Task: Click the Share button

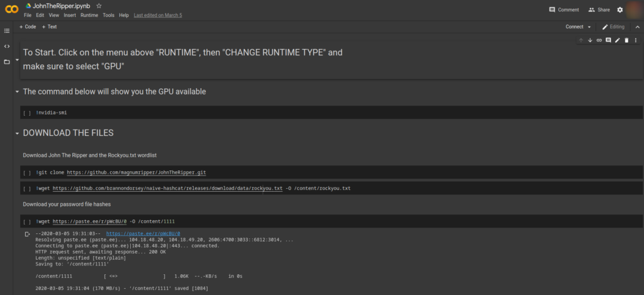Action: 599,10
